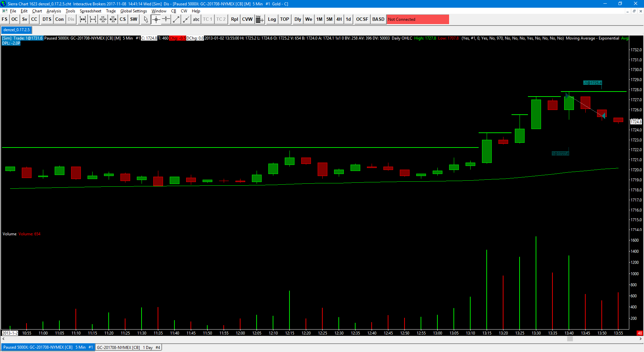Click the FS toolbar button
The width and height of the screenshot is (644, 352).
[5, 19]
